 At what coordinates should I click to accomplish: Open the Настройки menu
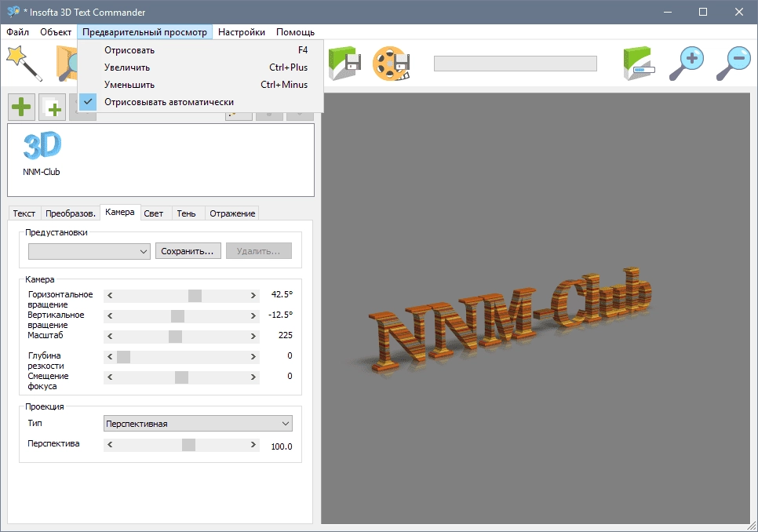point(241,32)
